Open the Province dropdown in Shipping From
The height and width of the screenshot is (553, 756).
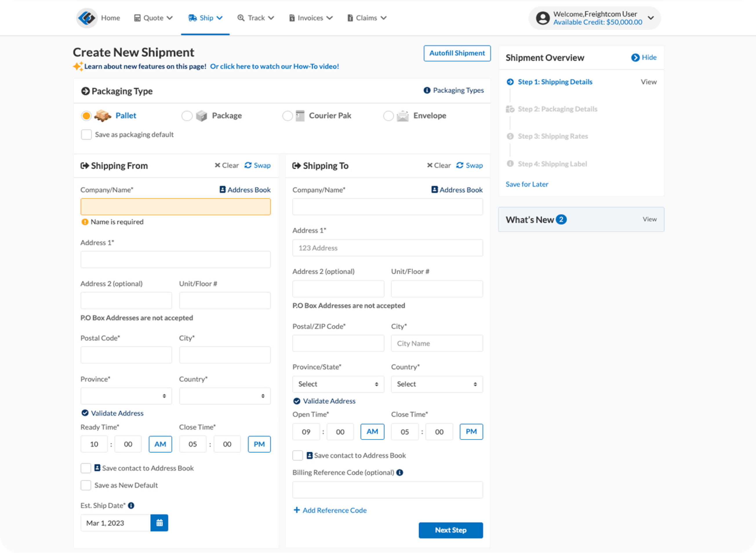click(x=126, y=396)
